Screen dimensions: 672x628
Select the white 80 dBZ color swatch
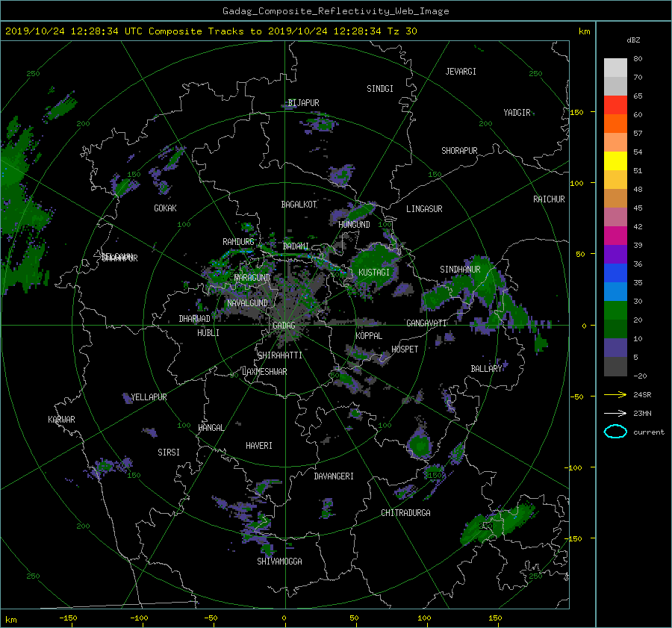tap(615, 67)
